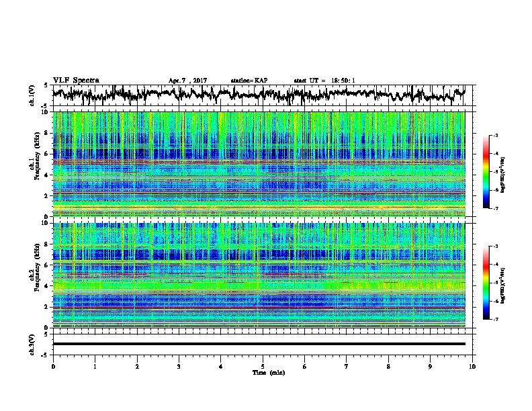Click the "-7" label on ch.2 color scale

coord(496,319)
